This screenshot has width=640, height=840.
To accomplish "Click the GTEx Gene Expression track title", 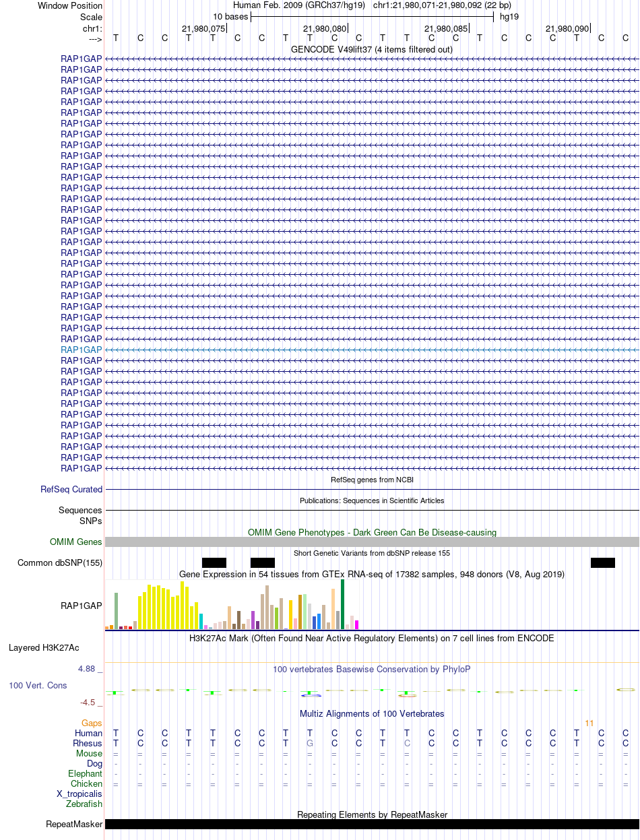I will (x=372, y=574).
